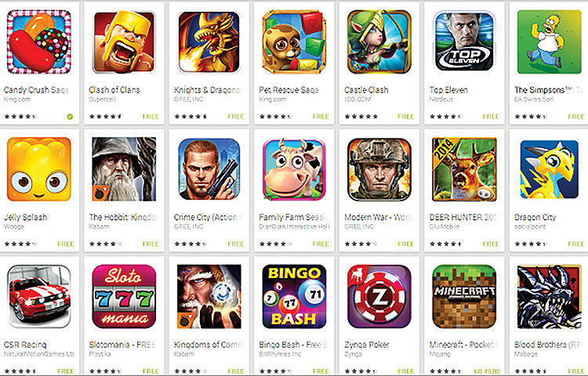
Task: Open the Family Farm cow icon
Action: point(294,169)
